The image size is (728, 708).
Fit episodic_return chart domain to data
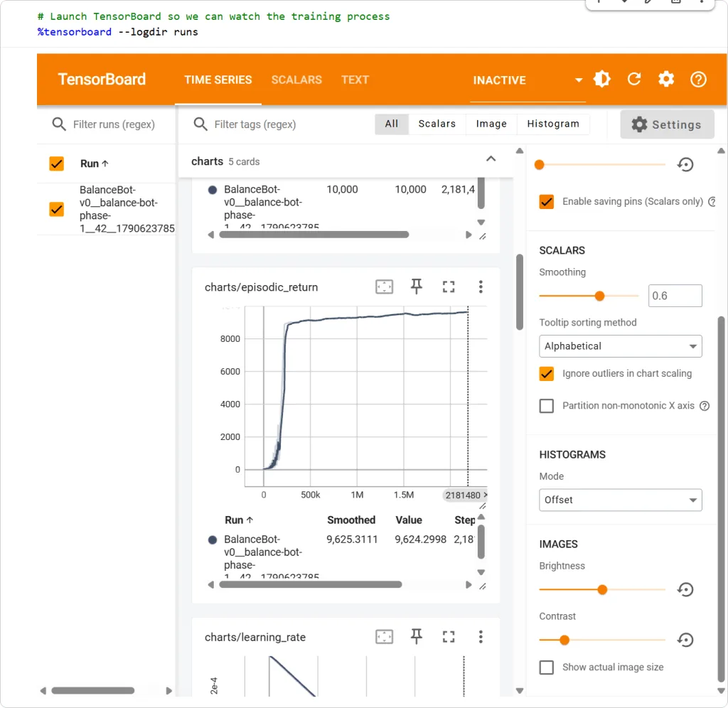click(x=384, y=287)
